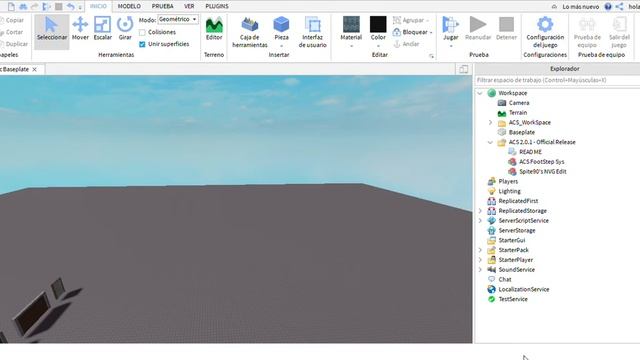
Task: Activate the Mover tool
Action: click(80, 29)
